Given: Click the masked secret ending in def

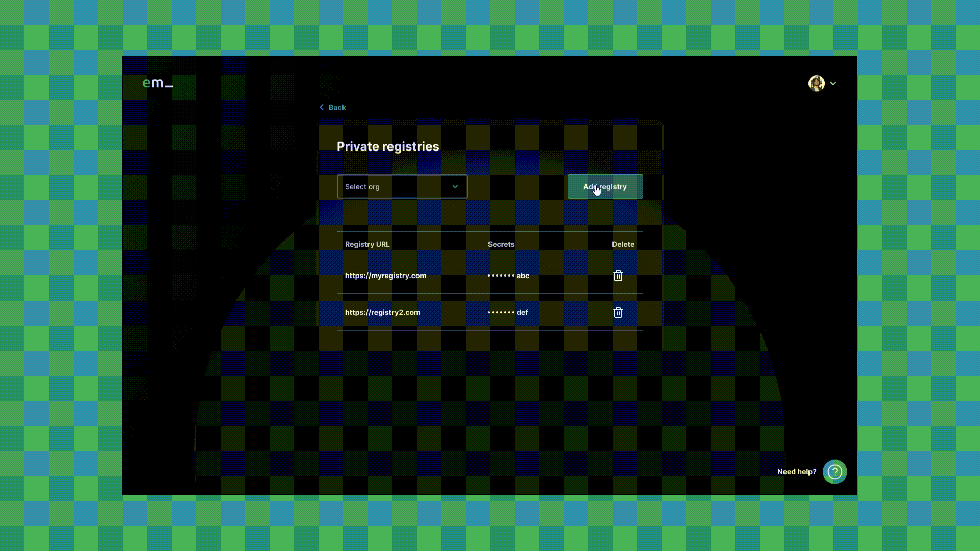Looking at the screenshot, I should click(508, 312).
